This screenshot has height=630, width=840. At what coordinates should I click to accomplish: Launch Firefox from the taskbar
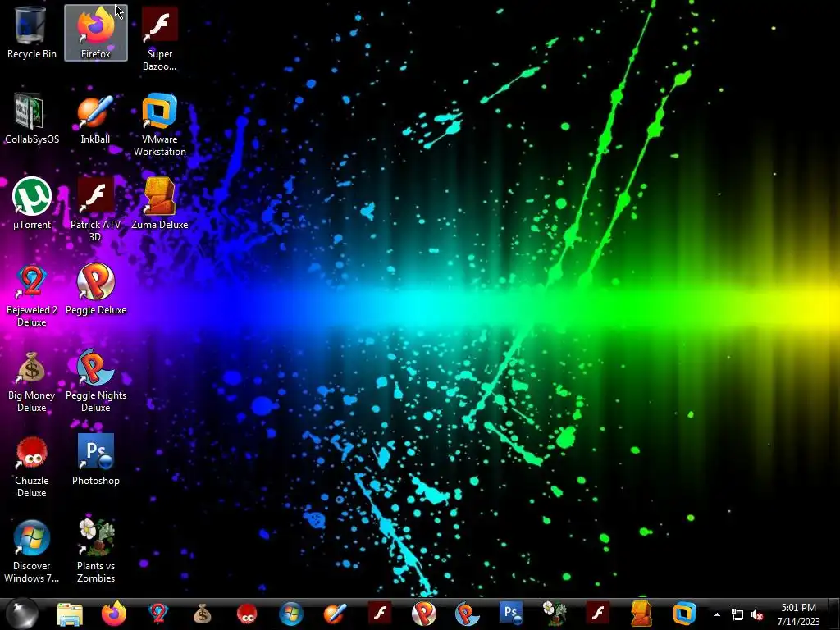click(113, 614)
